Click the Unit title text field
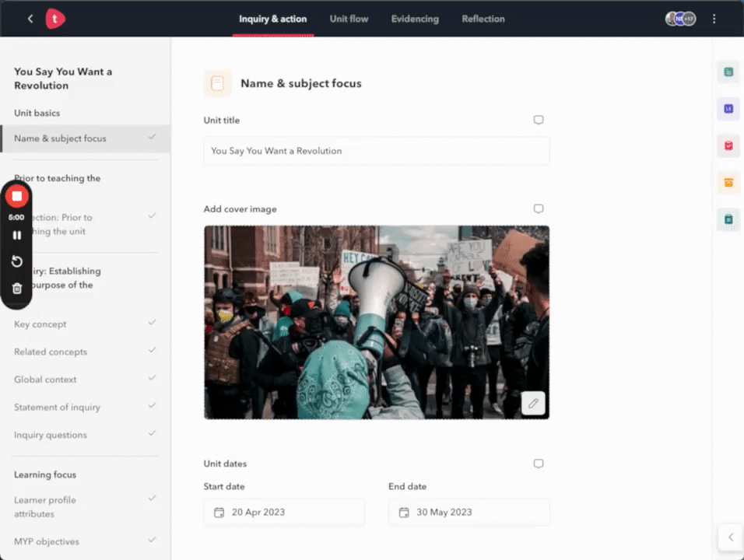 (377, 151)
